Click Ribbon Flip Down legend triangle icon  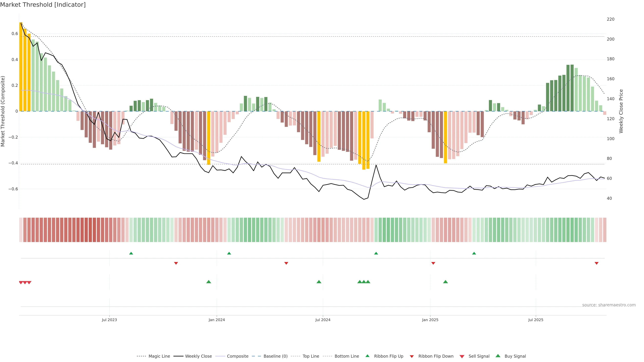coord(412,356)
